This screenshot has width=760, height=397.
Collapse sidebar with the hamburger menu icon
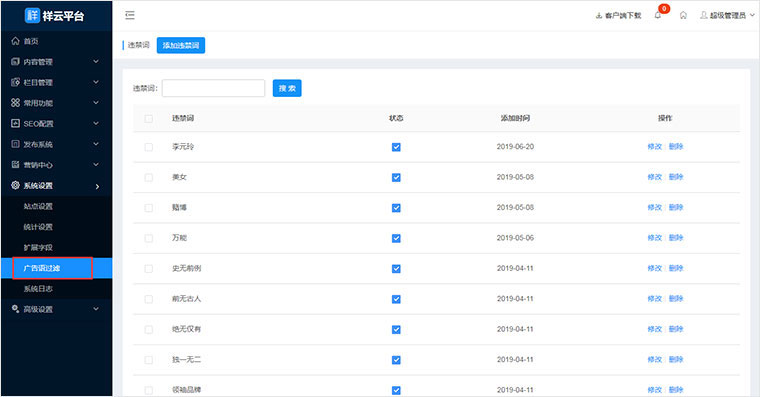pos(130,16)
